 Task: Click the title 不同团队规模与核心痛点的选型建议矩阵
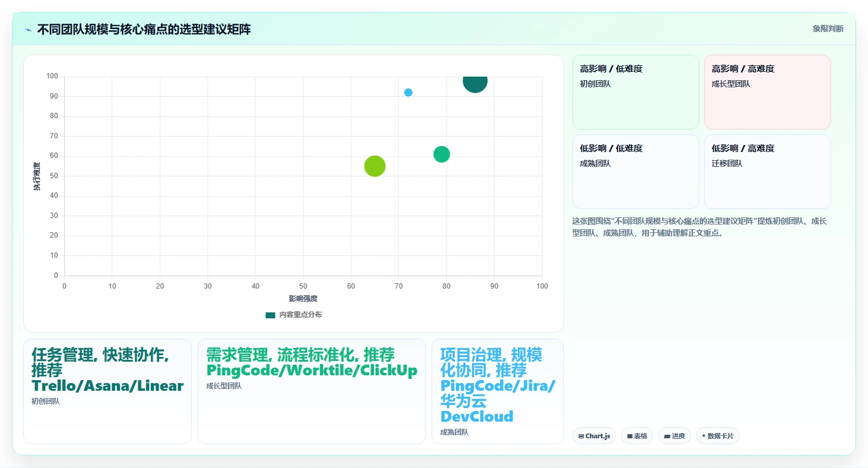click(144, 29)
